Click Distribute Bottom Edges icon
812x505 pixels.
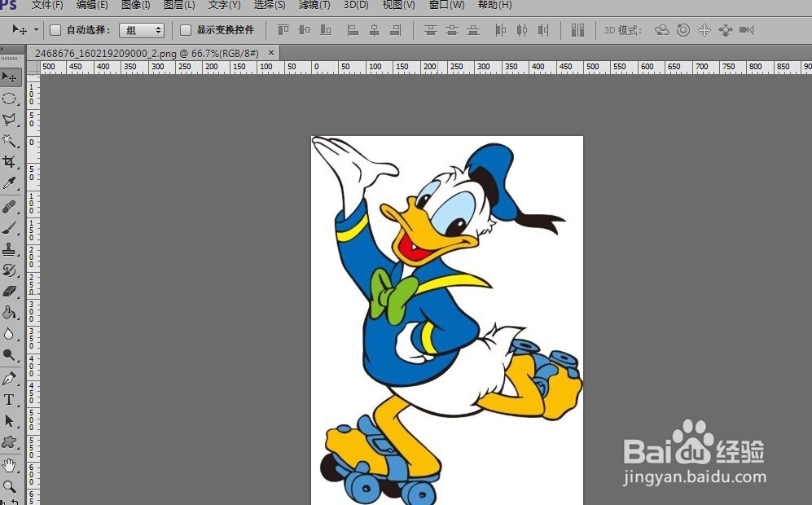tap(473, 30)
